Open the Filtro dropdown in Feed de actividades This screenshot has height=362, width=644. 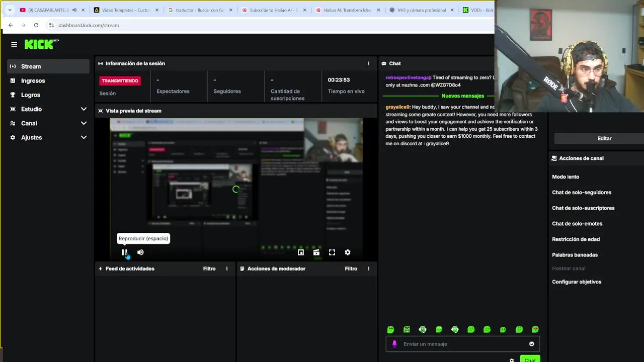coord(209,268)
